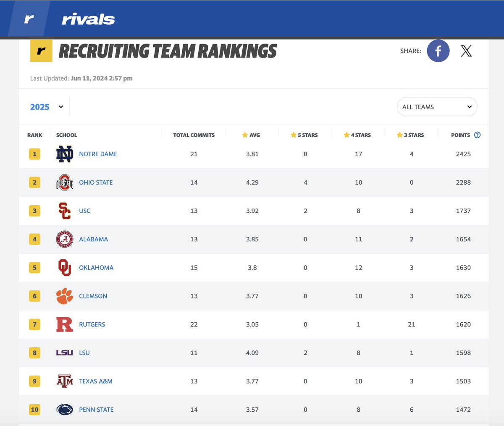Click the Rivals 'r' logo icon in header
Image resolution: width=504 pixels, height=426 pixels.
tap(29, 19)
